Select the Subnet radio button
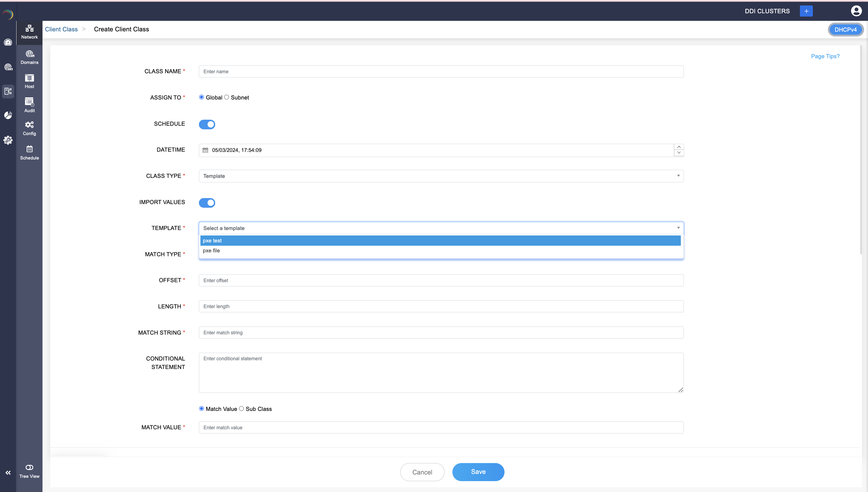 pyautogui.click(x=227, y=97)
